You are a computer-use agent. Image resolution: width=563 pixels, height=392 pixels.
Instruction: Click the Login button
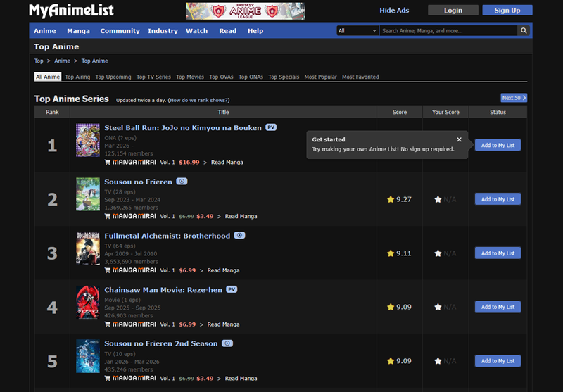[x=453, y=11]
